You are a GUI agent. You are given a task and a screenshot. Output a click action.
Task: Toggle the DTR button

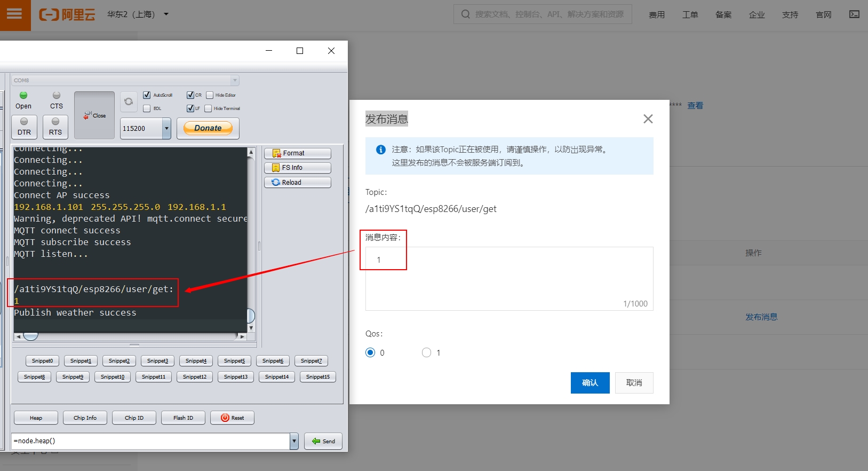[24, 127]
